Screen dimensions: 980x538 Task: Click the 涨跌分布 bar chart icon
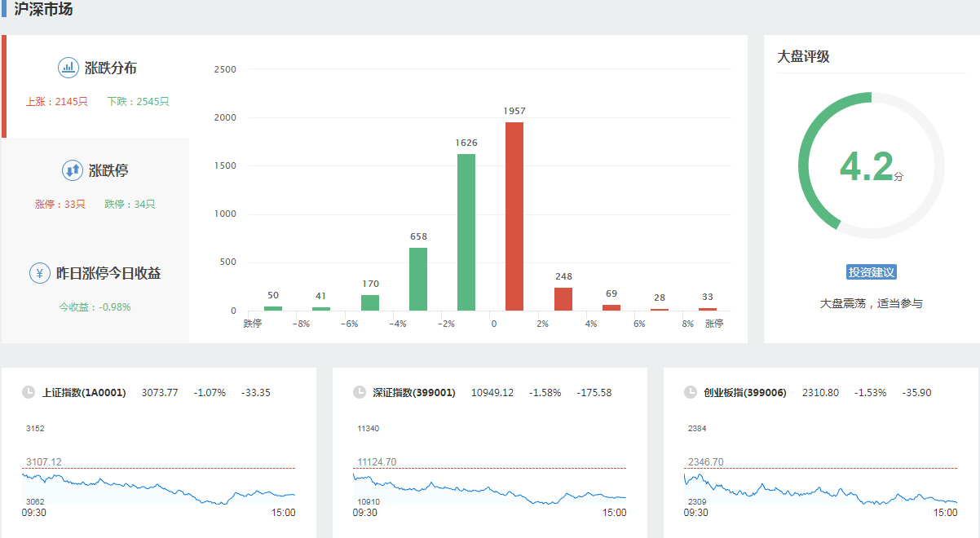pyautogui.click(x=68, y=68)
